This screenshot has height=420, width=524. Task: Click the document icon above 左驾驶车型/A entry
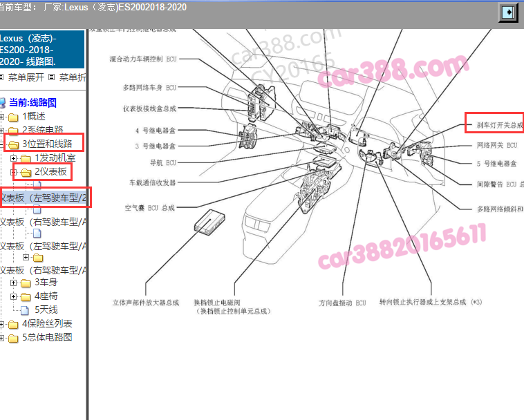37,233
